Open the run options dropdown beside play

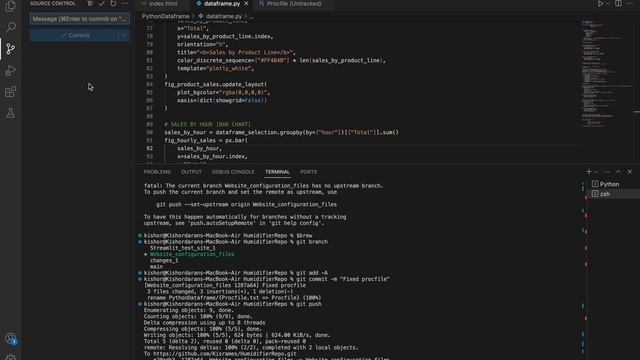607,4
